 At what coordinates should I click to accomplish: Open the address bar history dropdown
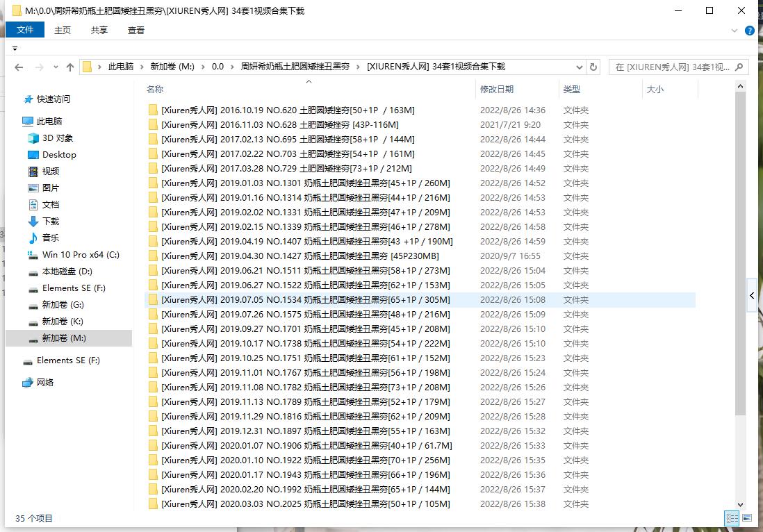tap(580, 67)
